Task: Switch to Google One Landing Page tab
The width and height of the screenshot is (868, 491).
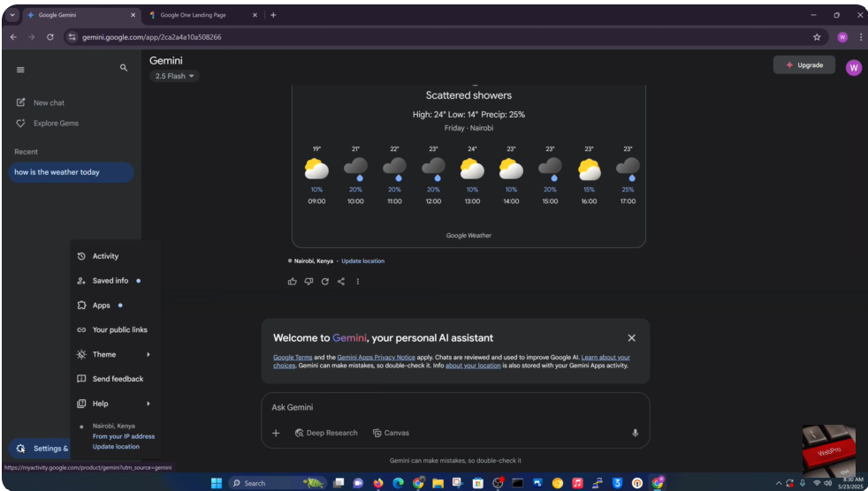Action: pyautogui.click(x=202, y=16)
